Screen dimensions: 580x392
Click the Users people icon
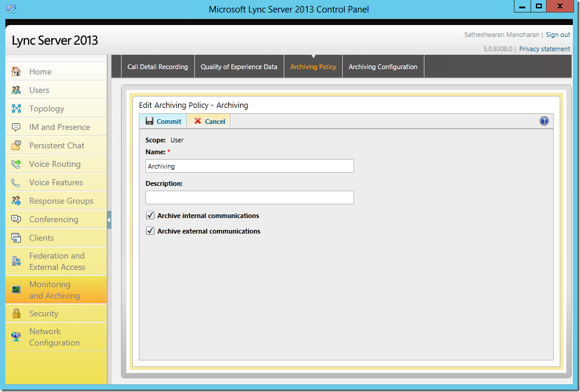16,90
